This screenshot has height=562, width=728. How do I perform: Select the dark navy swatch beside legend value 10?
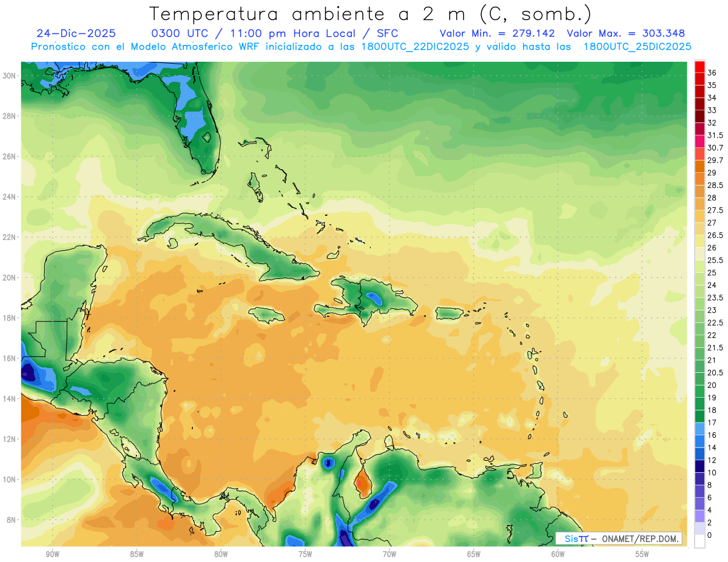[x=699, y=466]
